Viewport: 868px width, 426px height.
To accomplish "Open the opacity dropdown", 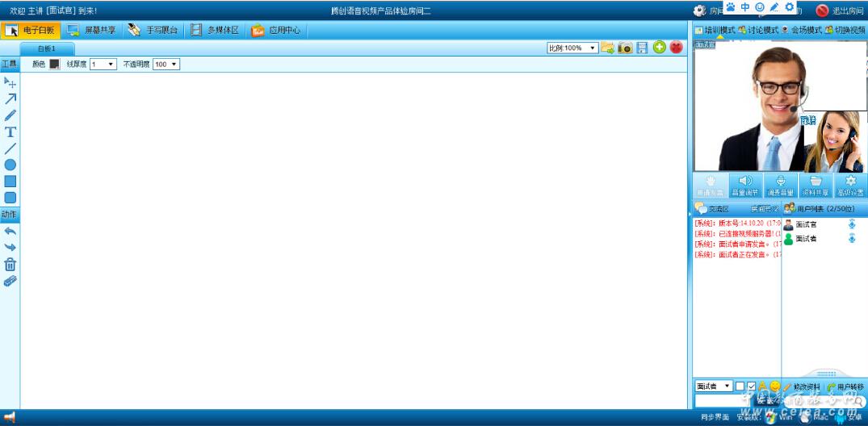I will point(166,64).
